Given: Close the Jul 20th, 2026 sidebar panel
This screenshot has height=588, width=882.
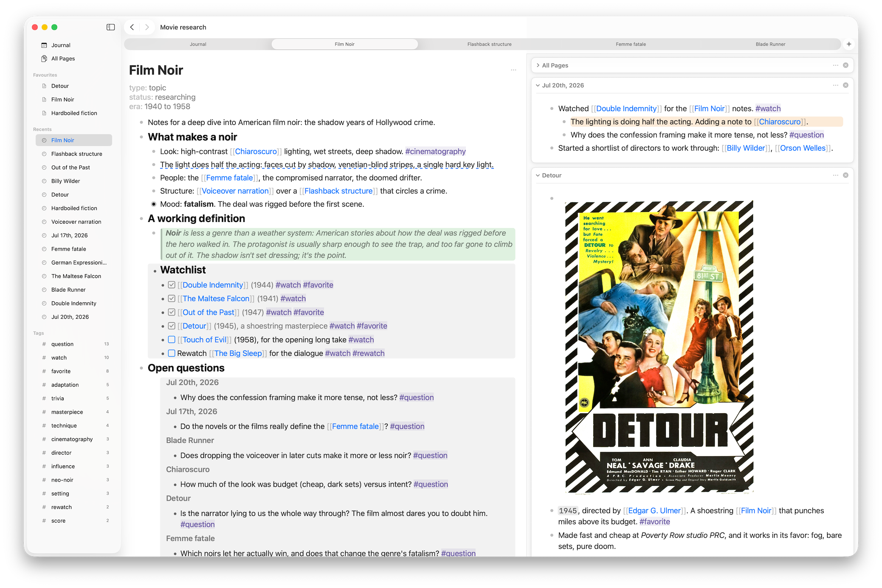Looking at the screenshot, I should (845, 85).
